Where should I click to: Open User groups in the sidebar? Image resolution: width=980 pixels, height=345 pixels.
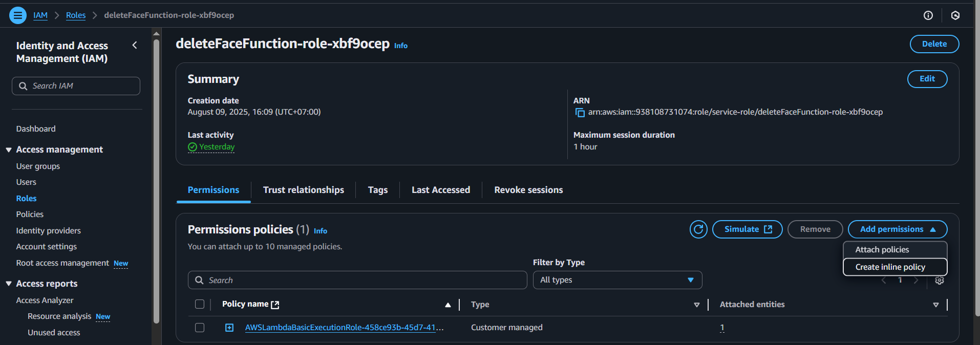click(38, 166)
